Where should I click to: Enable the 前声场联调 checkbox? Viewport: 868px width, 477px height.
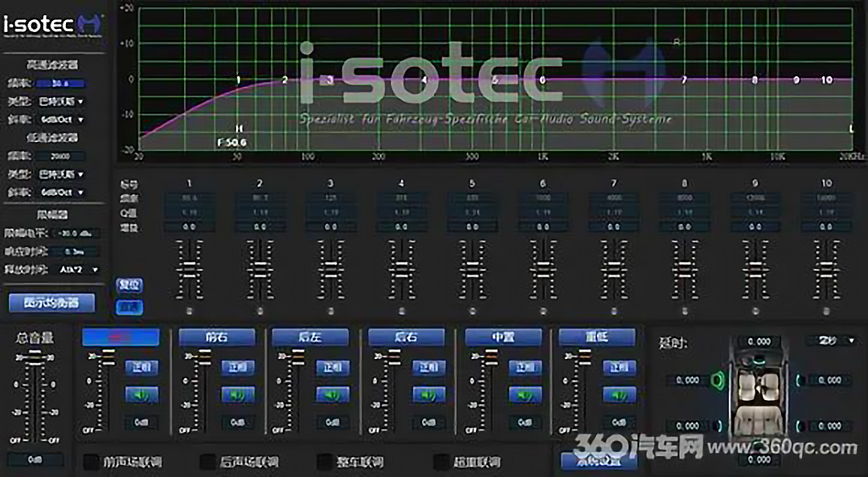92,462
